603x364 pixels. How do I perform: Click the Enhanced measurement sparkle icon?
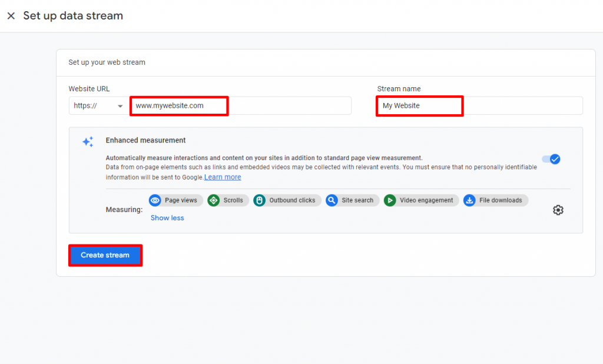(88, 141)
